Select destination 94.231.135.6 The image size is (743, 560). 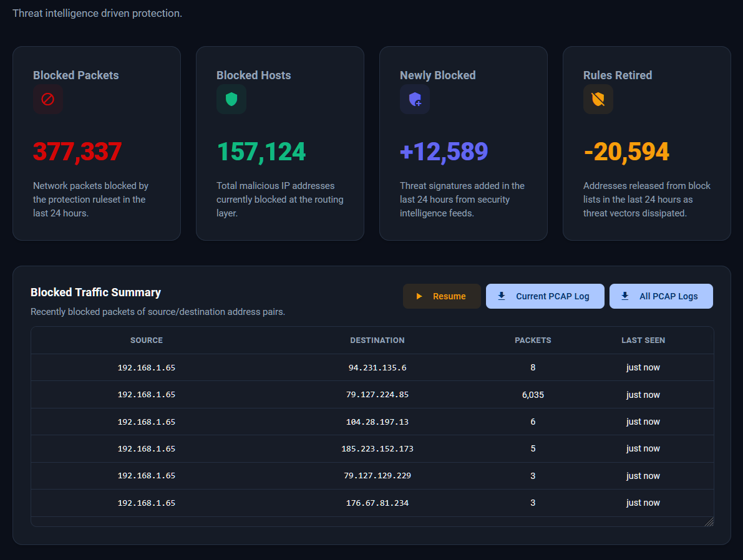[x=377, y=368]
